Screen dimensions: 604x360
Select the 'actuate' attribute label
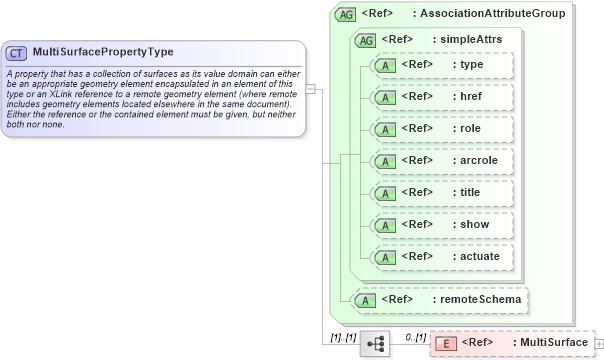(480, 256)
